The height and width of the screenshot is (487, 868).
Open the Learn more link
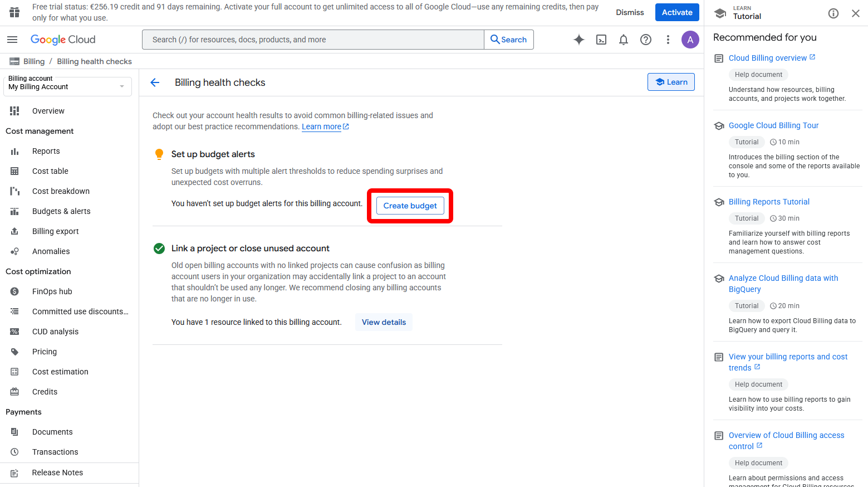click(325, 126)
